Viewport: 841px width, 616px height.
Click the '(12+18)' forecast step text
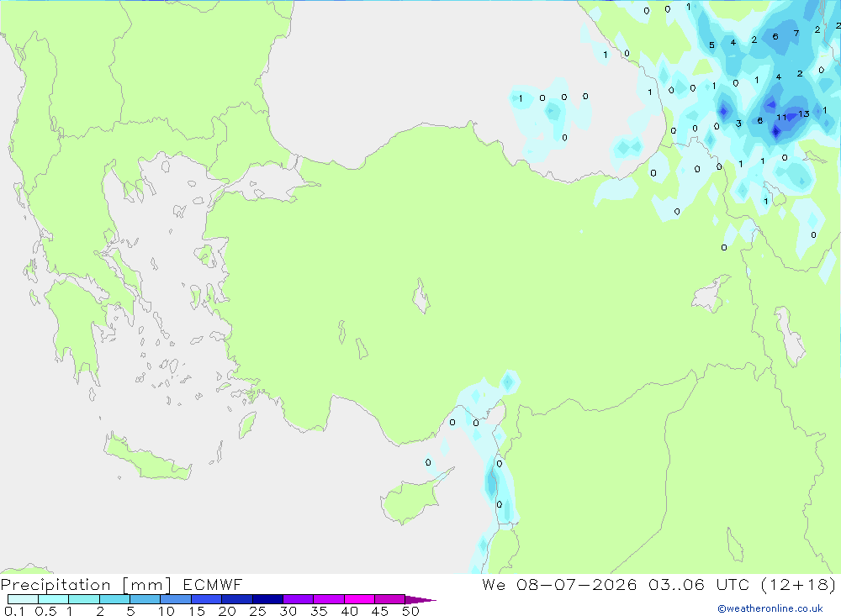coord(798,584)
